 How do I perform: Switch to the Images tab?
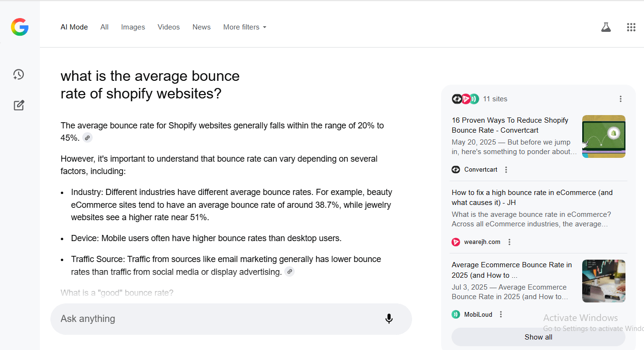[133, 27]
